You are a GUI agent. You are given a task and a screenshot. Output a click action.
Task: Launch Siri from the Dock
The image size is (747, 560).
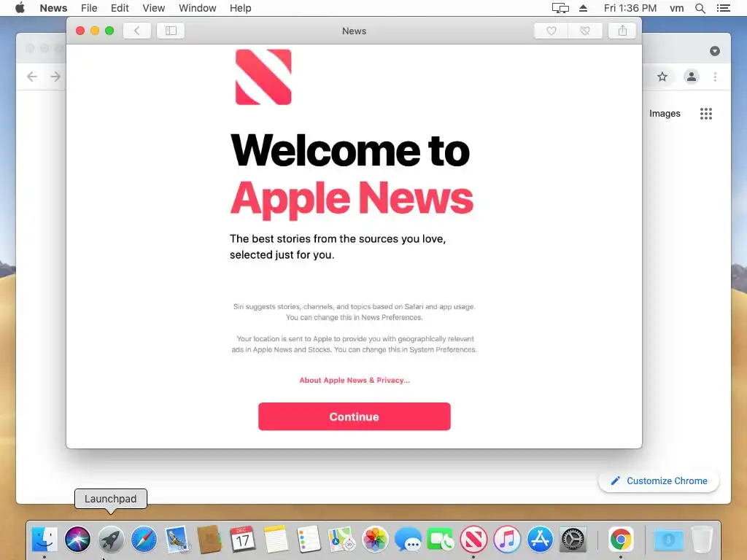(x=77, y=540)
